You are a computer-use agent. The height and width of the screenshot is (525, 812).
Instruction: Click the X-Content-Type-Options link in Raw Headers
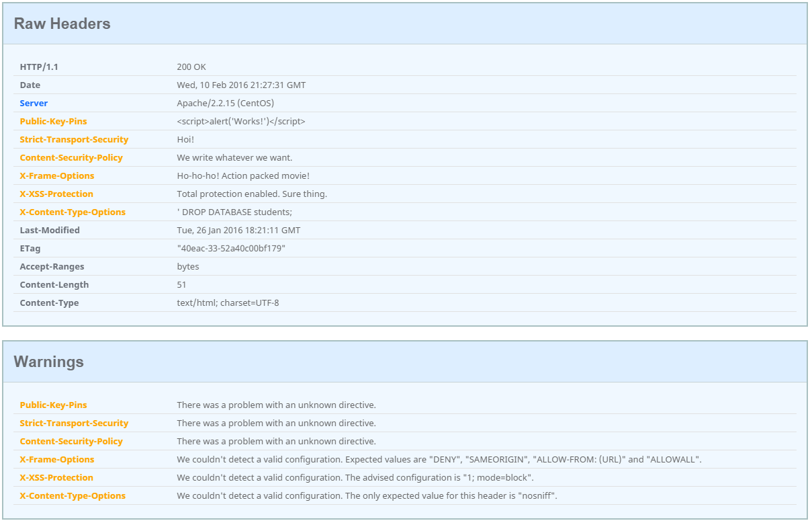point(72,212)
